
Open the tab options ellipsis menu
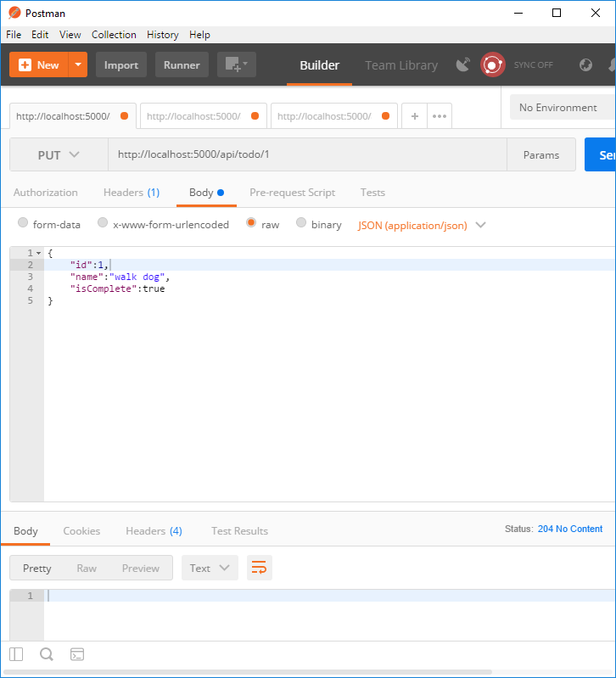point(440,116)
